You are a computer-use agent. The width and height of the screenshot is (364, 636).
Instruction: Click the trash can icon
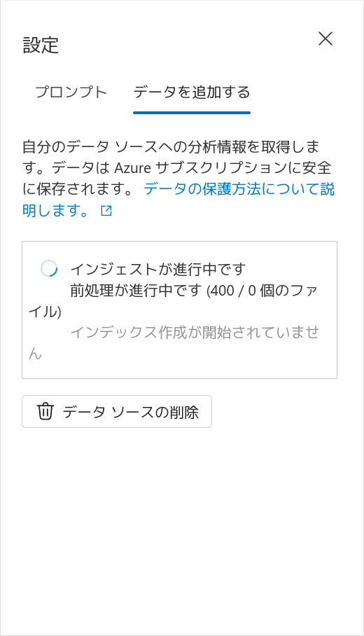click(45, 411)
